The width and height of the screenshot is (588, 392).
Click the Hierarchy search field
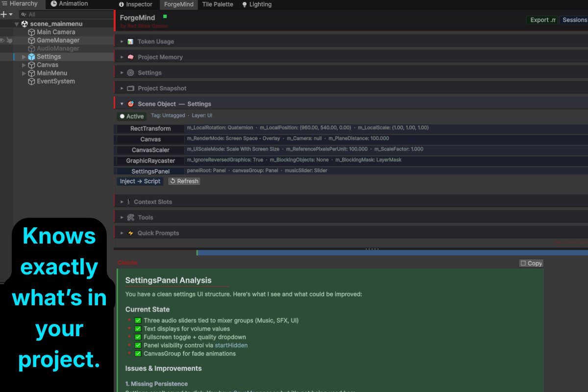tap(66, 15)
